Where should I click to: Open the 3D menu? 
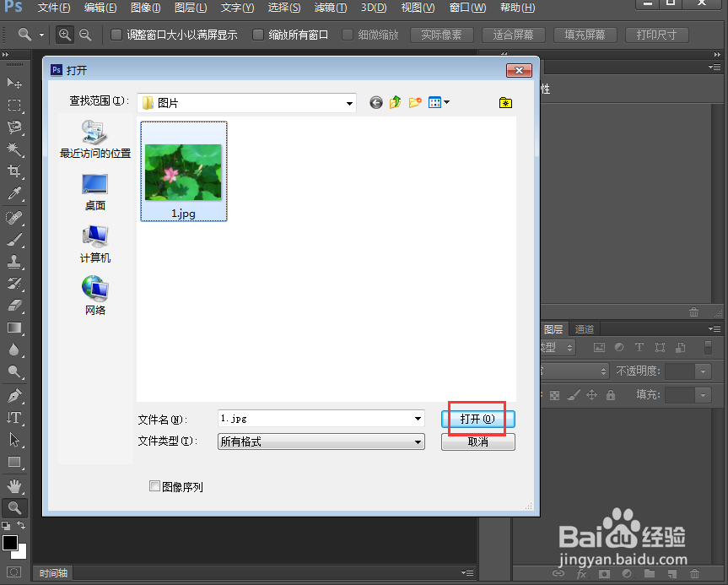374,8
